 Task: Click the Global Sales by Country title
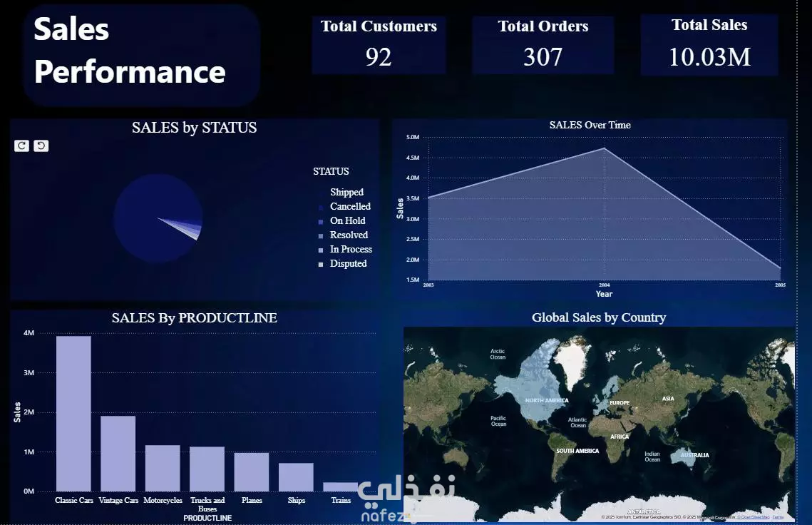coord(599,317)
